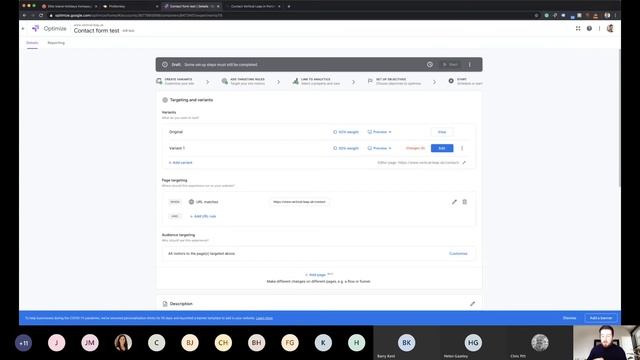Screen dimensions: 640x360
Task: Edit the URL matches rule with pencil icon
Action: pyautogui.click(x=454, y=202)
